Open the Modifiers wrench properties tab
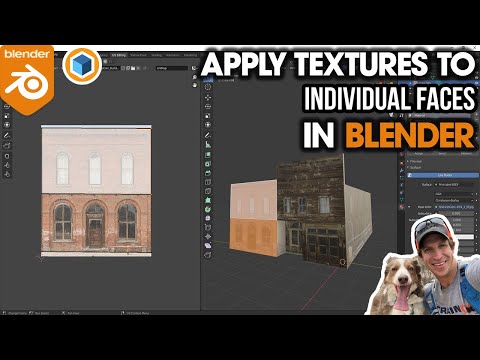Image resolution: width=480 pixels, height=360 pixels. coord(401,170)
